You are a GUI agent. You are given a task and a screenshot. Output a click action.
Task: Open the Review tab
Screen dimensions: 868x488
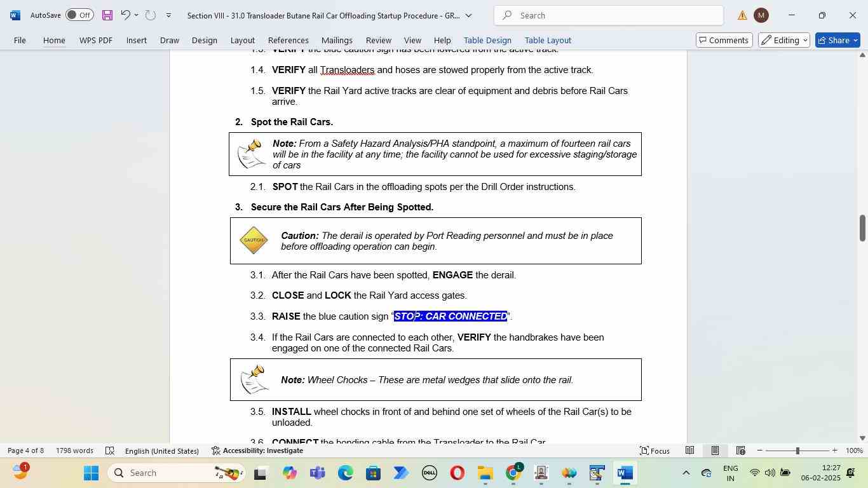tap(378, 40)
